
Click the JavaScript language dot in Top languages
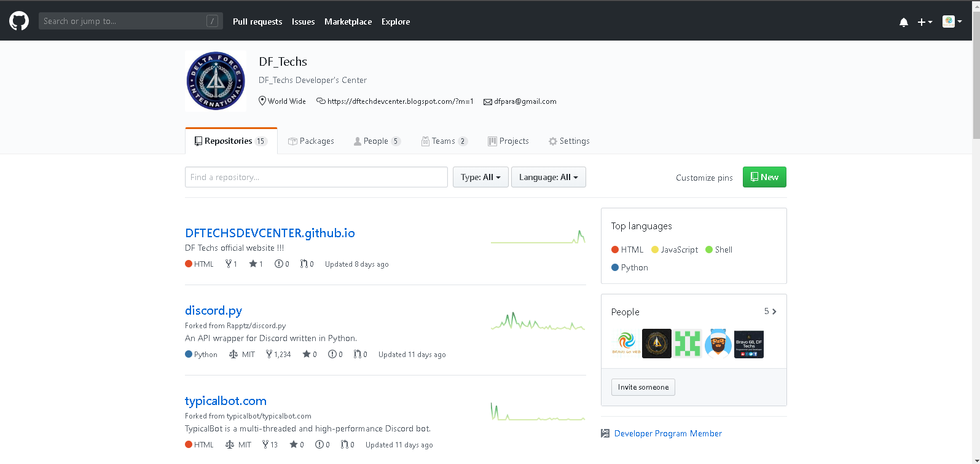(x=655, y=250)
